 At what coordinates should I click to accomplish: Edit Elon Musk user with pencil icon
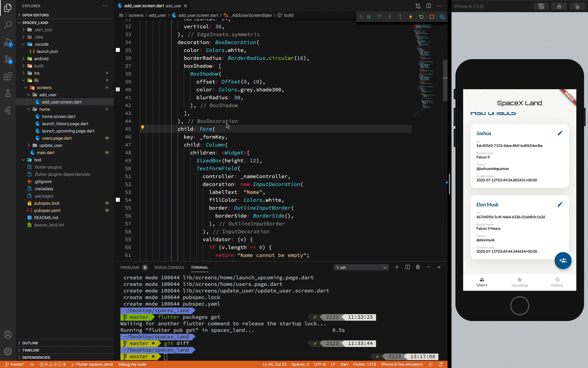560,204
